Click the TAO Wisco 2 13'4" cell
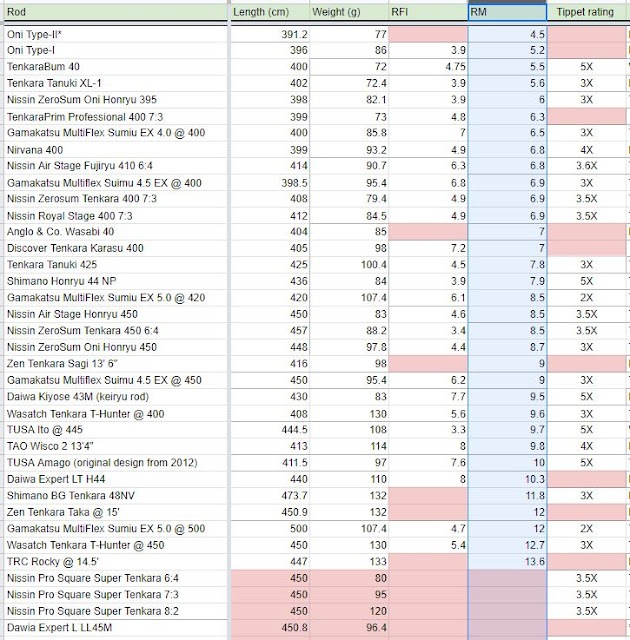The width and height of the screenshot is (630, 640). 115,446
